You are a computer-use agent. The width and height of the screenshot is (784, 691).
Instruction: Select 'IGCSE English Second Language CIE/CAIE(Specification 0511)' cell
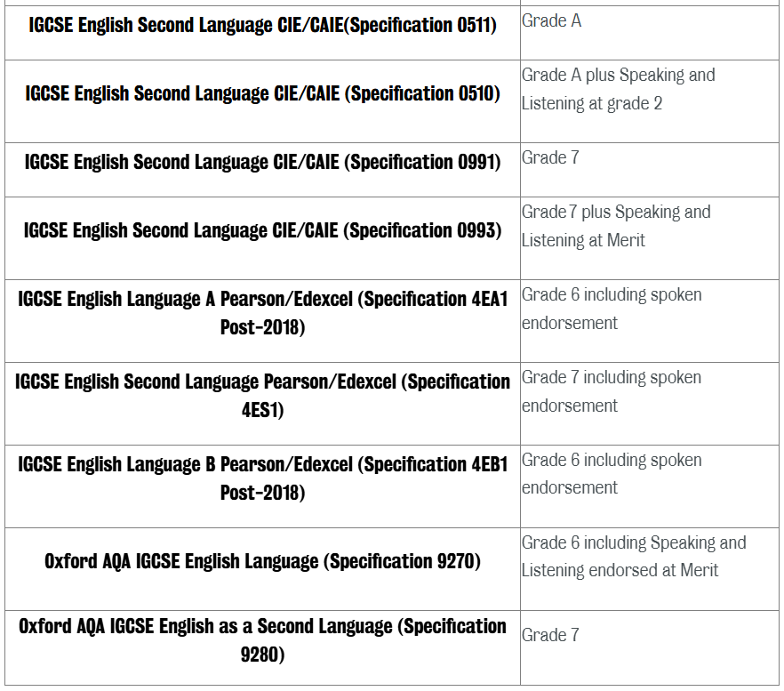(x=262, y=33)
